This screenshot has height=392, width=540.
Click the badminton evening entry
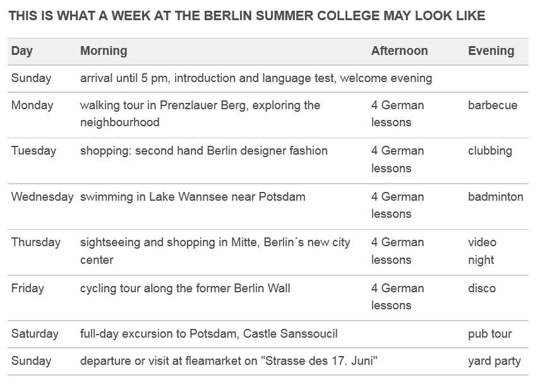pos(496,197)
